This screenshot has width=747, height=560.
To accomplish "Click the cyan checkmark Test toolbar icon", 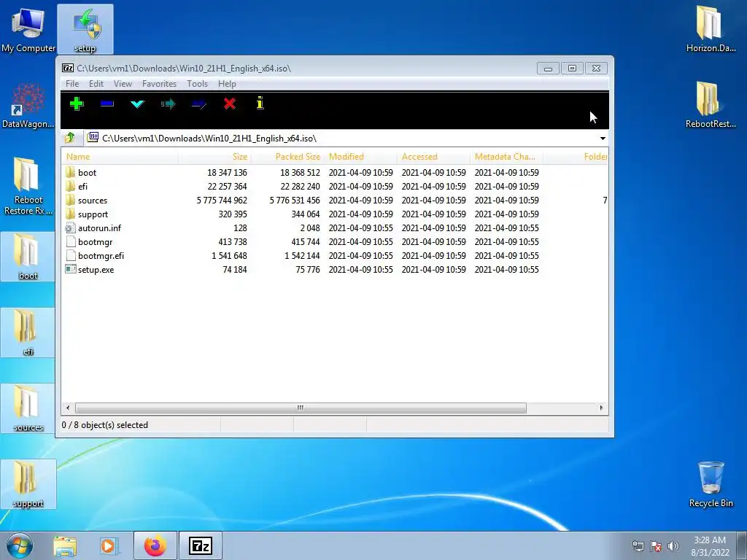I will [x=137, y=104].
